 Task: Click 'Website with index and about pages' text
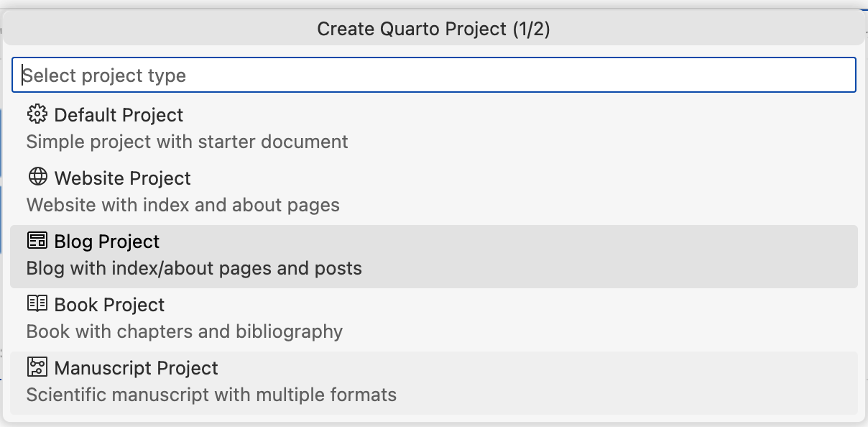point(183,205)
